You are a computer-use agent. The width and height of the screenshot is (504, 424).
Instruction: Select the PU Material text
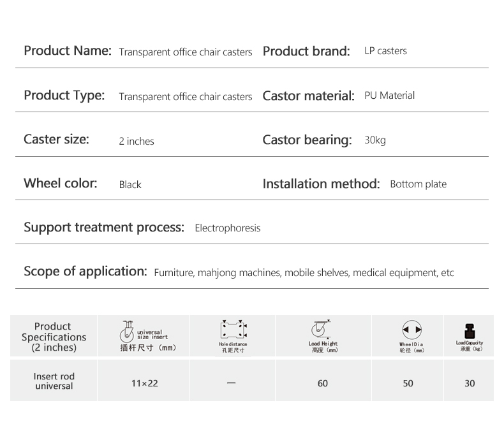(x=389, y=96)
